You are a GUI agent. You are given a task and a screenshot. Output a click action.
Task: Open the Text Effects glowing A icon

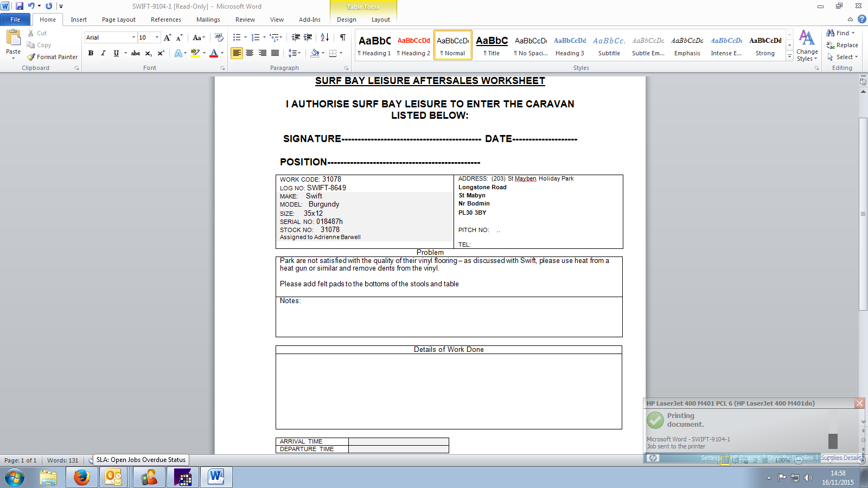click(178, 53)
